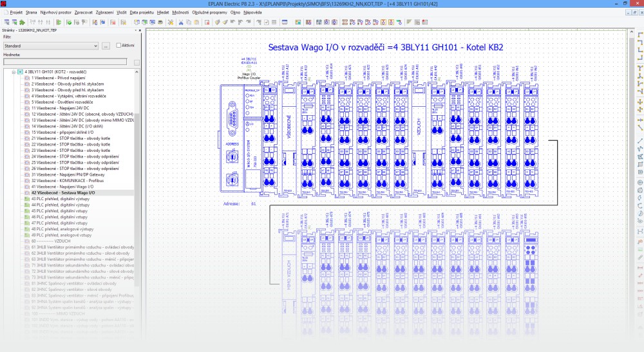The height and width of the screenshot is (352, 644).
Task: Click the filter browse '...' button
Action: coord(106,46)
